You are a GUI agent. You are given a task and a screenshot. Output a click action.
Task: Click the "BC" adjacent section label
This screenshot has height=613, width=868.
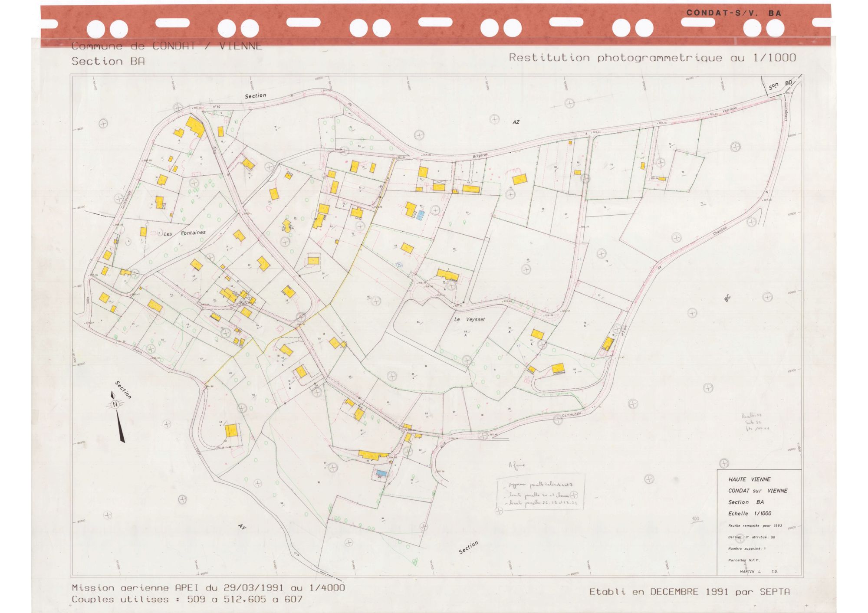click(727, 298)
